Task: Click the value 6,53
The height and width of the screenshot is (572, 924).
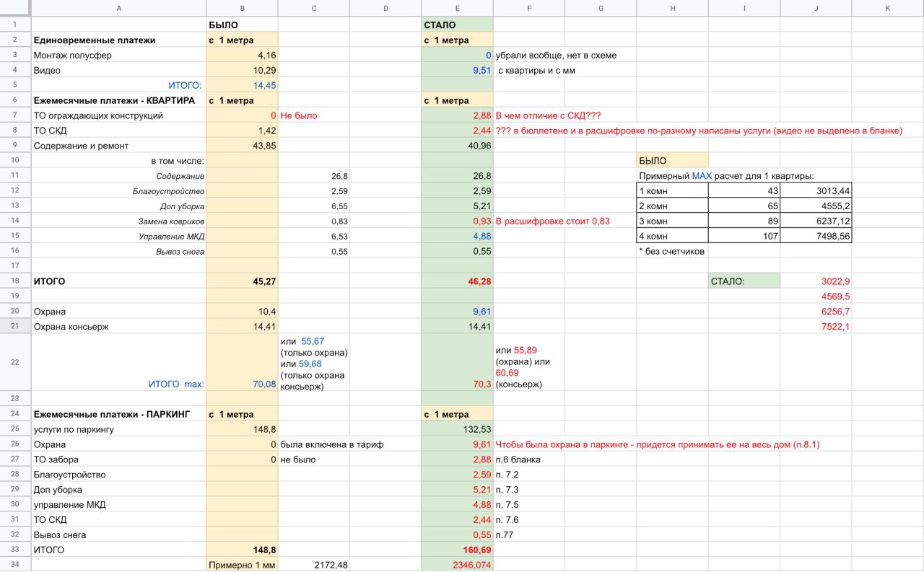Action: click(x=314, y=236)
